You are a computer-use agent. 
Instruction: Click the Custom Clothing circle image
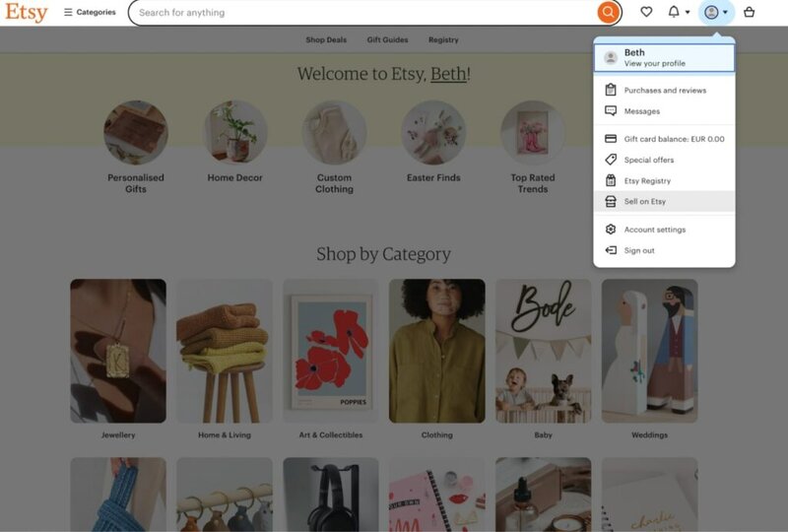click(x=334, y=133)
